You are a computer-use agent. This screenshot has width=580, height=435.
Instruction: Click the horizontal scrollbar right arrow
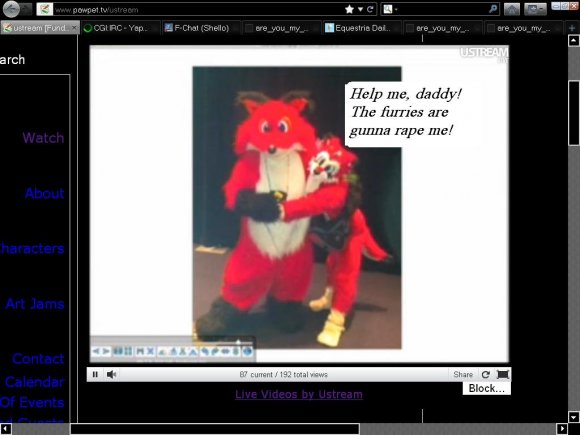[562, 429]
